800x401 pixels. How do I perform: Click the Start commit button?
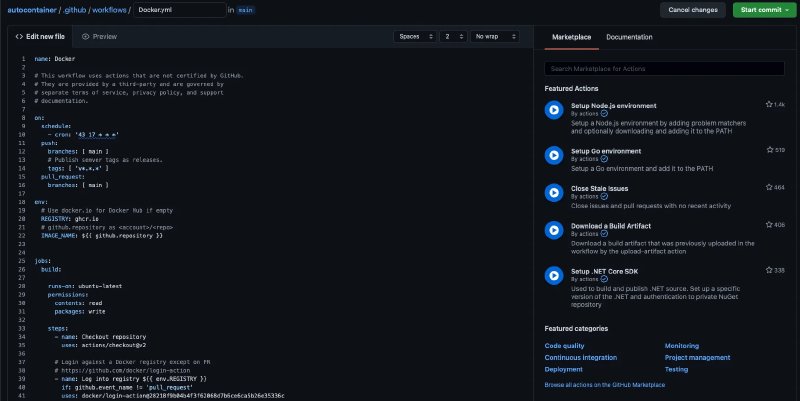coord(764,10)
